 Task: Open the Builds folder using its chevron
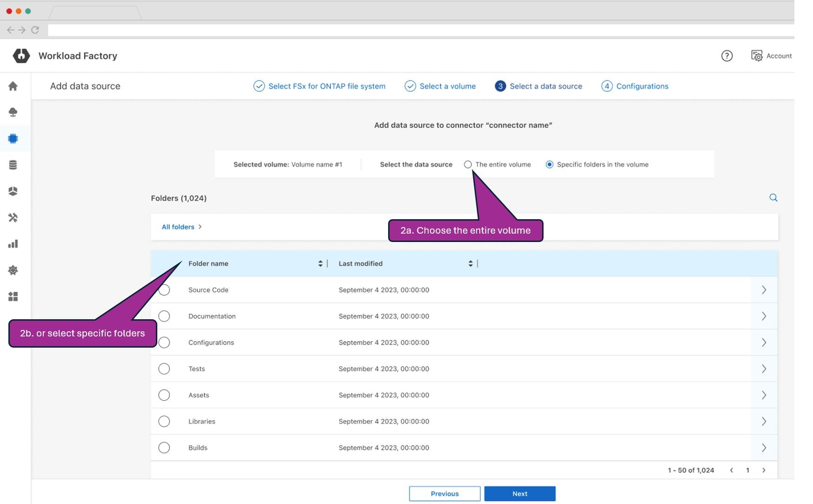click(764, 448)
